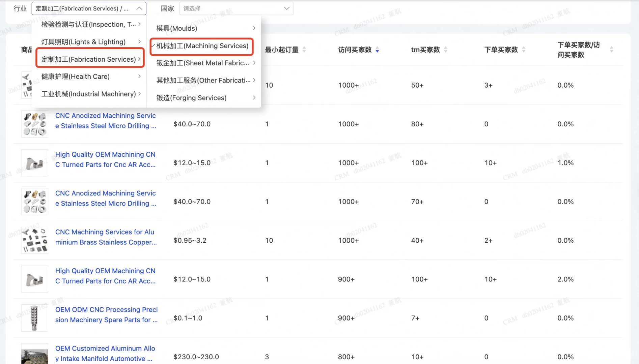
Task: Open OEM ODM CNC Processing Precision link
Action: [x=107, y=314]
